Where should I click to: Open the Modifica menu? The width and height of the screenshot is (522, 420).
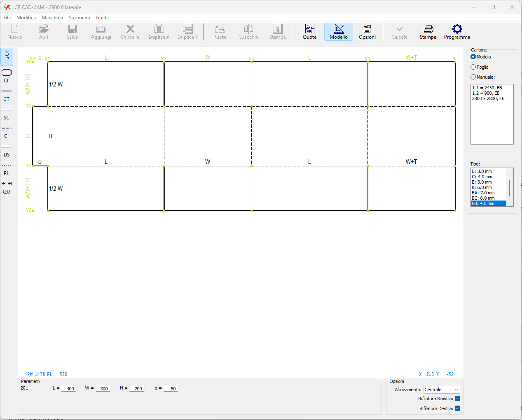pyautogui.click(x=26, y=18)
